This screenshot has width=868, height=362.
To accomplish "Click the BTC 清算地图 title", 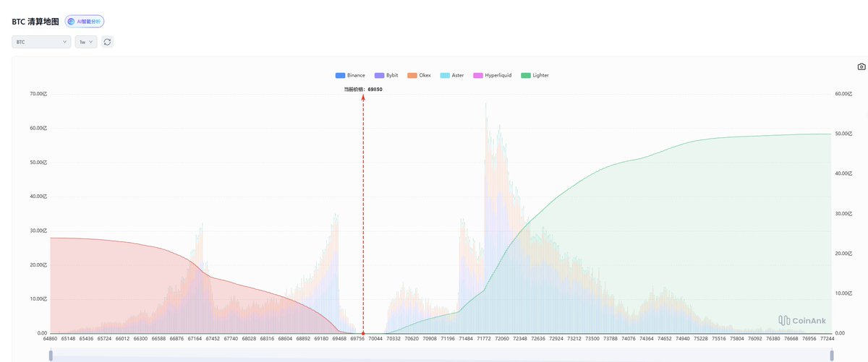I will click(35, 22).
